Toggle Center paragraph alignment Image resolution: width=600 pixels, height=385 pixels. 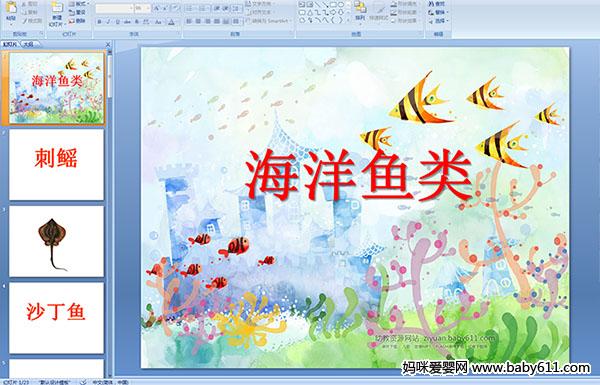198,21
